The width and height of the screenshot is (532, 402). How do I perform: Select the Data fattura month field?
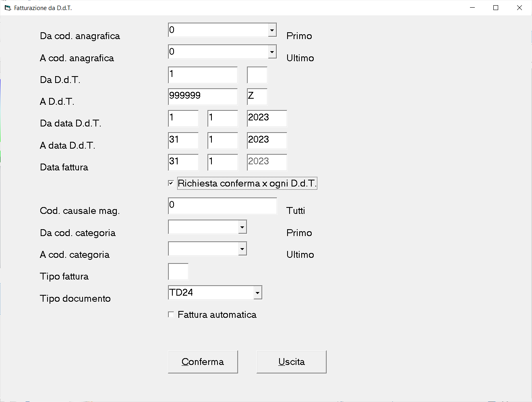point(223,162)
